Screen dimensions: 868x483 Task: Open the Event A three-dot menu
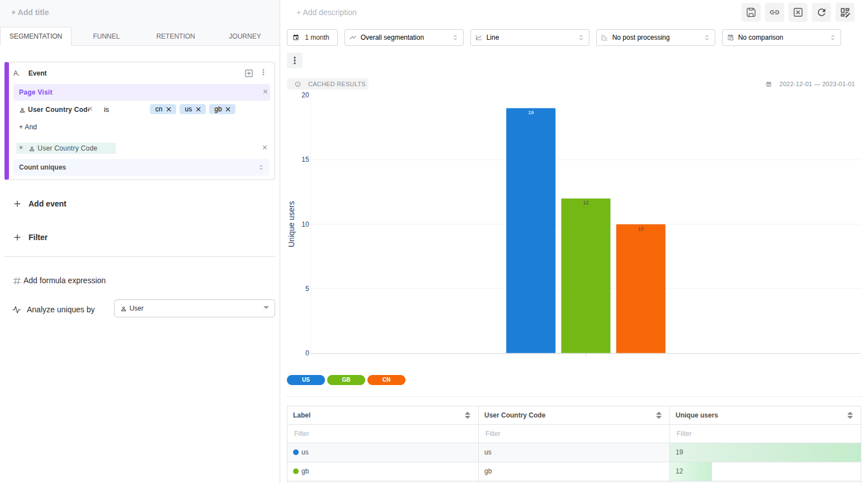[263, 73]
